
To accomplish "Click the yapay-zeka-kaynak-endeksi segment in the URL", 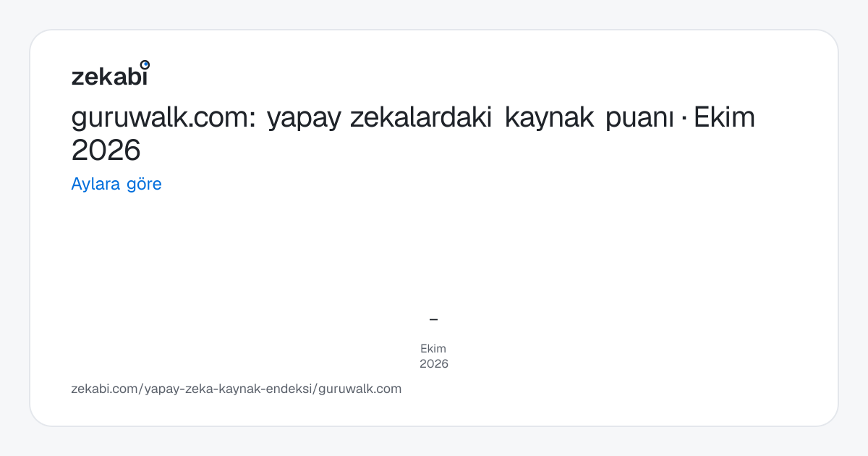I will click(228, 389).
